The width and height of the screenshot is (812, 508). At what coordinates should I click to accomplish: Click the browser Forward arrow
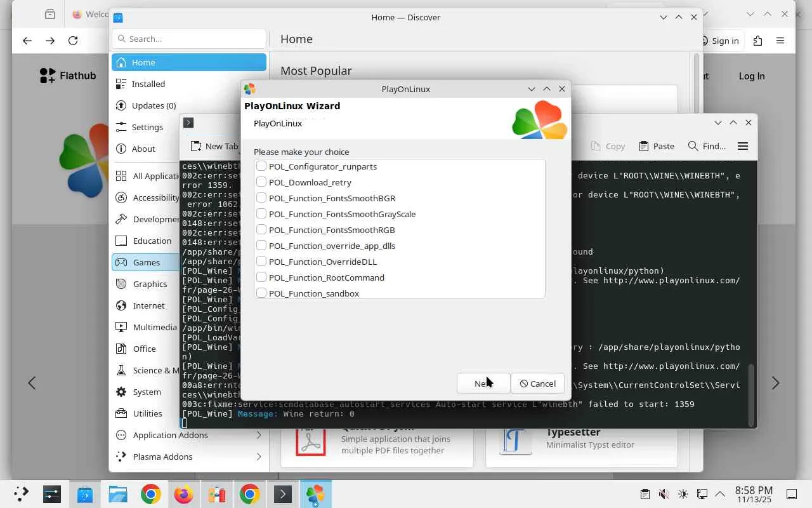pyautogui.click(x=50, y=41)
